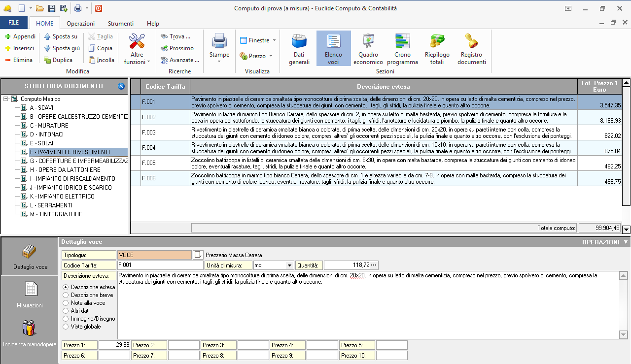Open the Registro documenti section
631x364 pixels.
tap(471, 49)
